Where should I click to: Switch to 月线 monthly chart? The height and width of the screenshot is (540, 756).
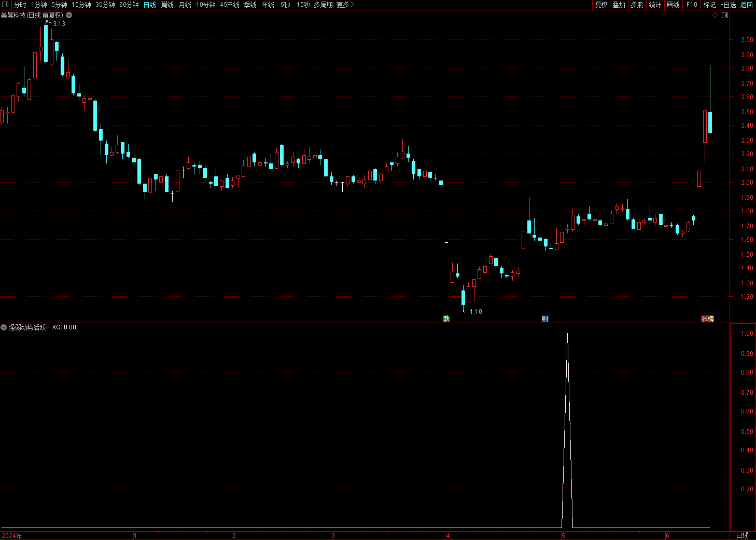(185, 5)
